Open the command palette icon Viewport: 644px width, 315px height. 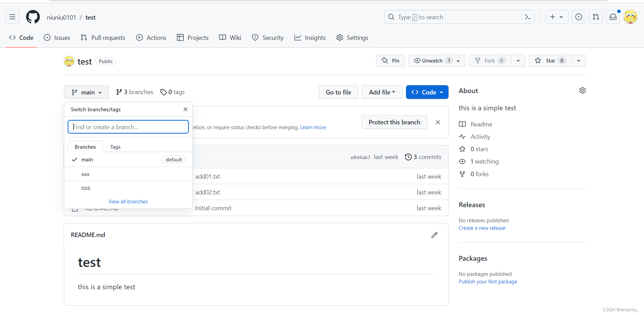pyautogui.click(x=528, y=17)
